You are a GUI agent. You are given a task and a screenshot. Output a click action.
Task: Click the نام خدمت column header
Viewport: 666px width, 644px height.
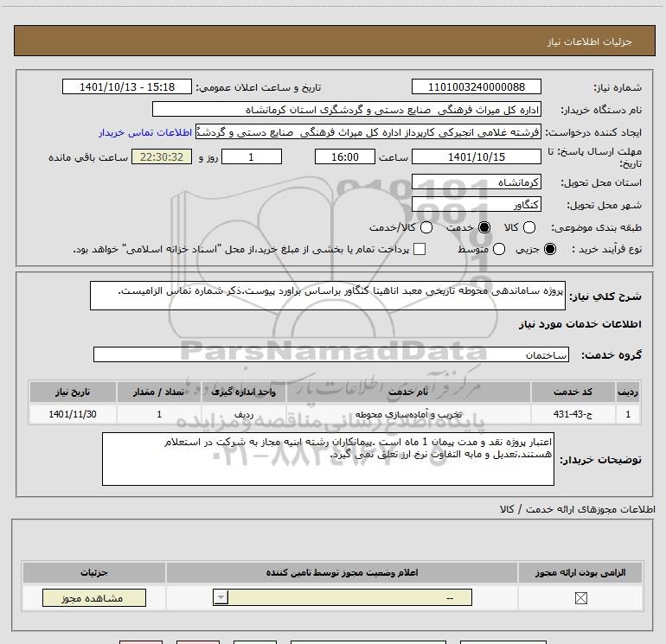tap(408, 392)
